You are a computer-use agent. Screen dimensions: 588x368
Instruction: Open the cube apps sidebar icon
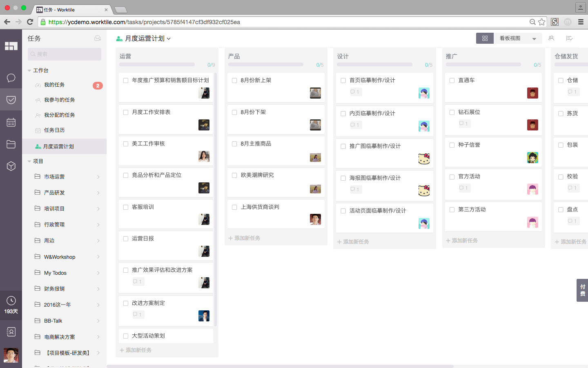point(11,166)
